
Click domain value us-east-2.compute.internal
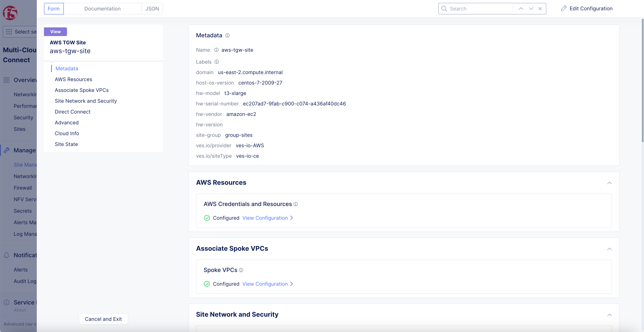click(250, 72)
